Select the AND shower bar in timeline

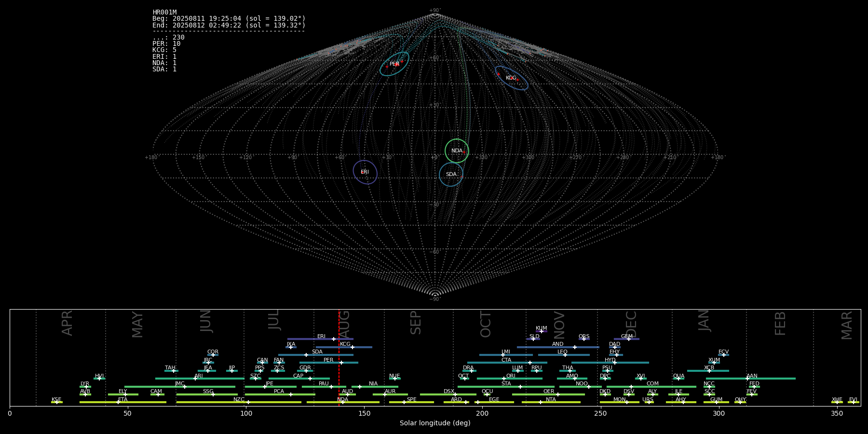click(x=558, y=347)
